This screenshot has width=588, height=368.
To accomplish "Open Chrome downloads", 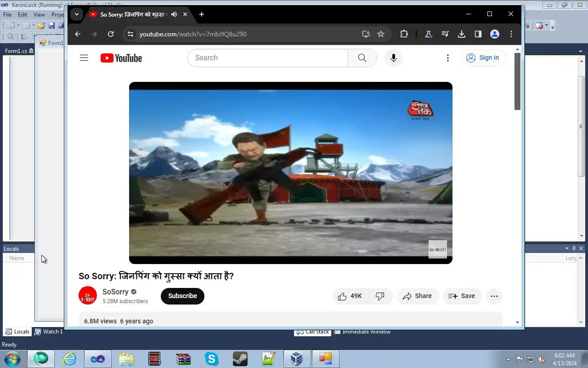I will click(x=462, y=34).
